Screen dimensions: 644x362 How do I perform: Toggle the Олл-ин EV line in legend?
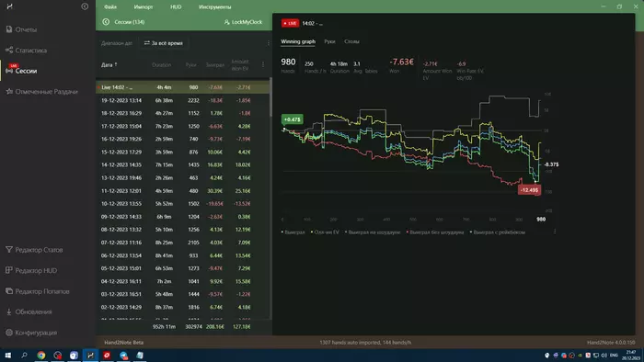tap(326, 232)
